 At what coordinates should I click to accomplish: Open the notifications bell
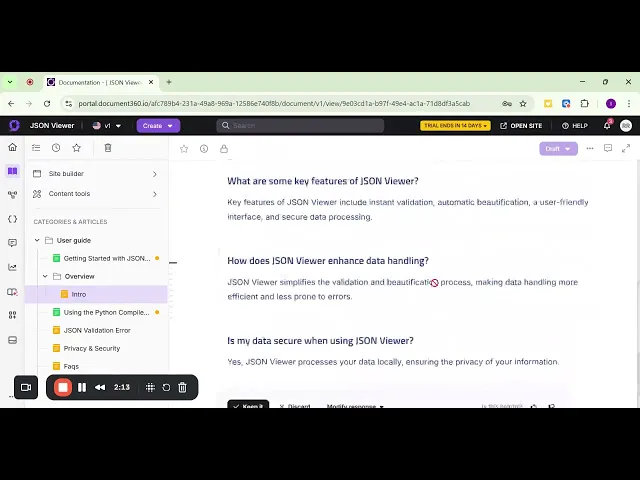(x=607, y=125)
